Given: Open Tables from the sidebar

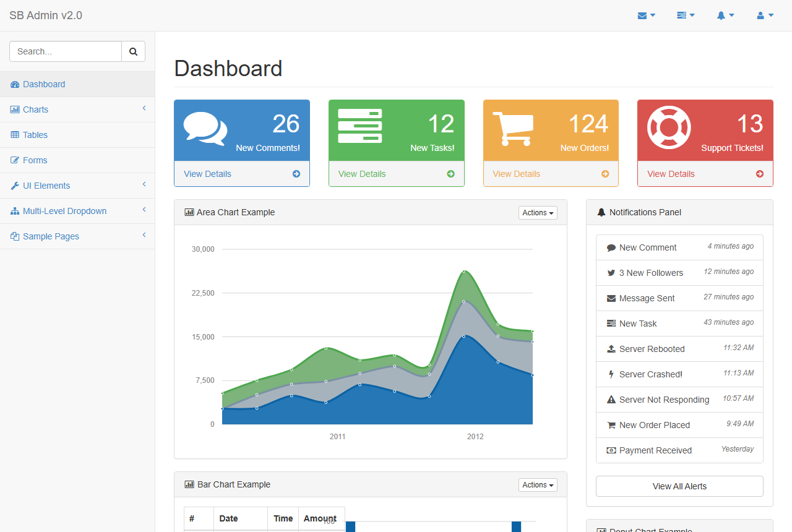Looking at the screenshot, I should [x=77, y=135].
